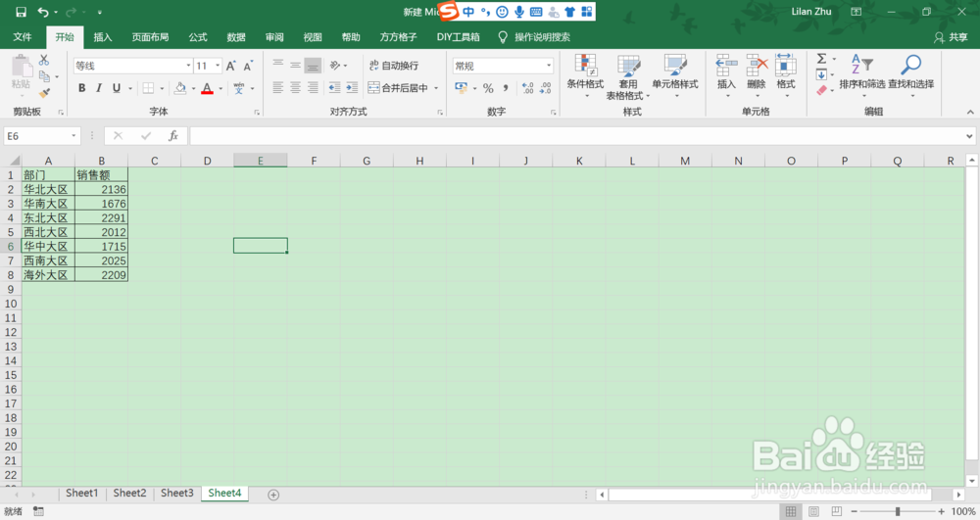980x520 pixels.
Task: Expand the formula bar chevron
Action: (969, 135)
